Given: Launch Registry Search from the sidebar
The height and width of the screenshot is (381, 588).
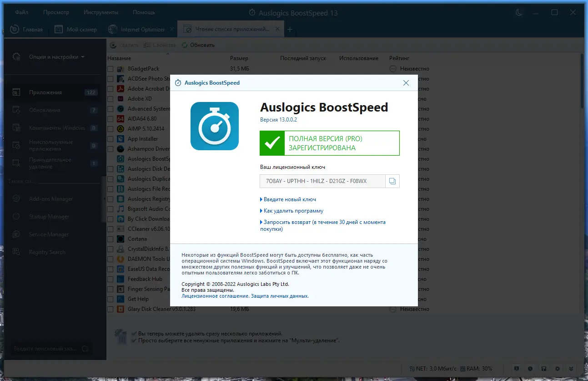Looking at the screenshot, I should click(47, 252).
